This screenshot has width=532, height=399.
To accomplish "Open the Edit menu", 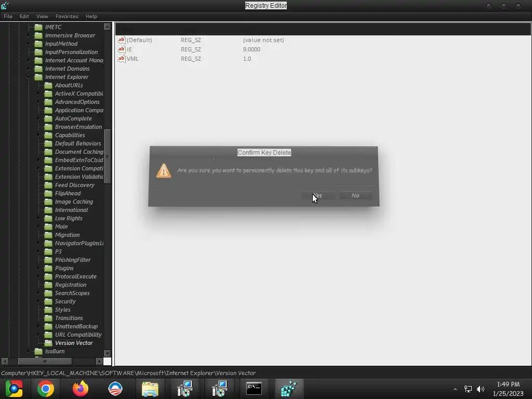I will coord(24,16).
